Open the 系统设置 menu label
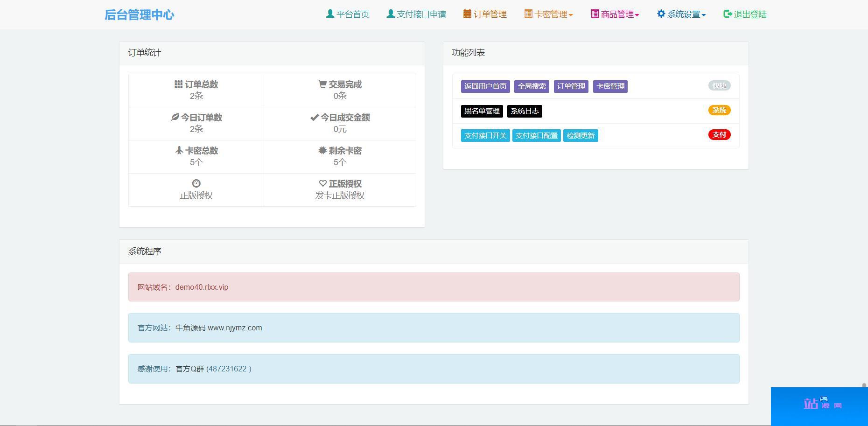This screenshot has height=426, width=868. tap(684, 14)
